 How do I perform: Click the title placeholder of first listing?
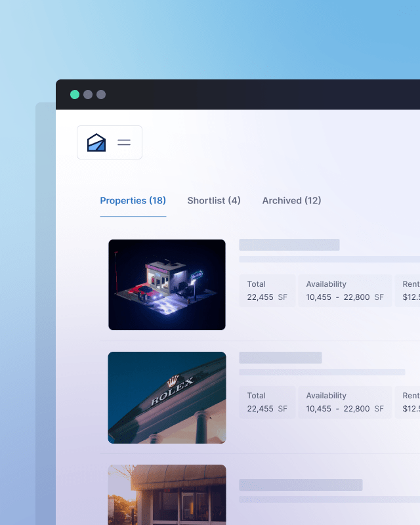[x=289, y=245]
